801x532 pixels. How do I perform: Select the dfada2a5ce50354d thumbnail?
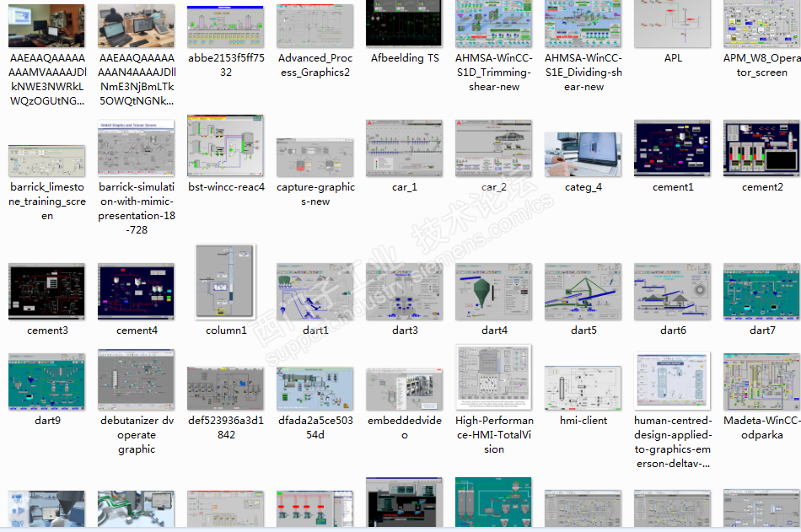tap(314, 388)
